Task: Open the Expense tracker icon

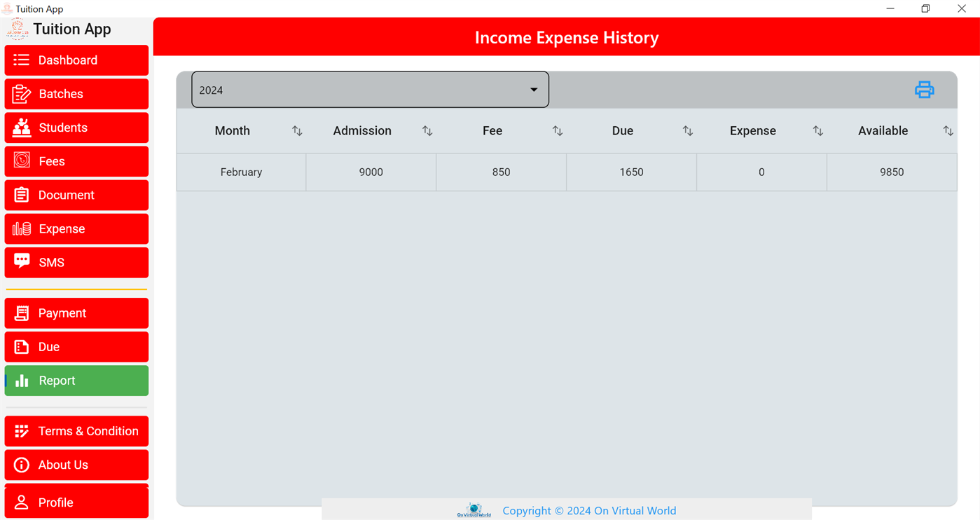Action: [x=22, y=228]
